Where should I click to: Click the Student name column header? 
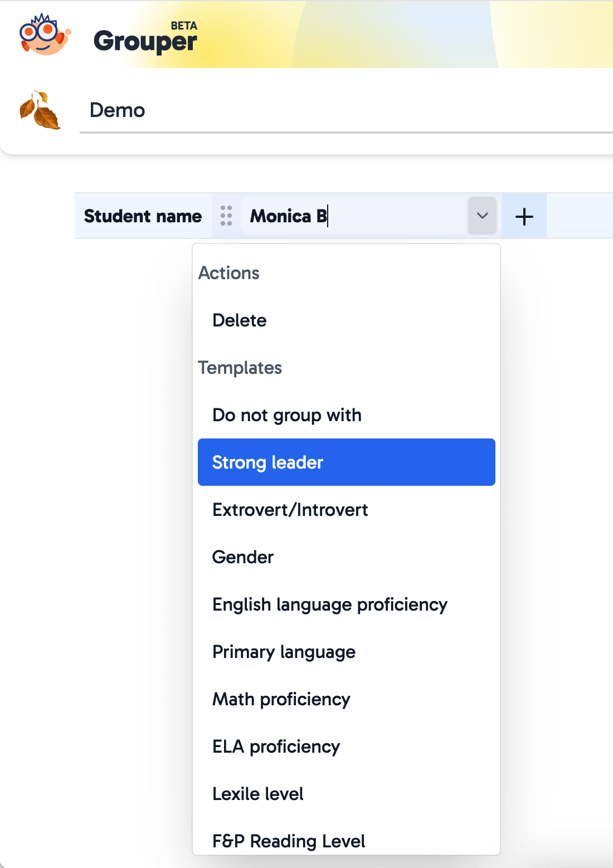click(143, 216)
